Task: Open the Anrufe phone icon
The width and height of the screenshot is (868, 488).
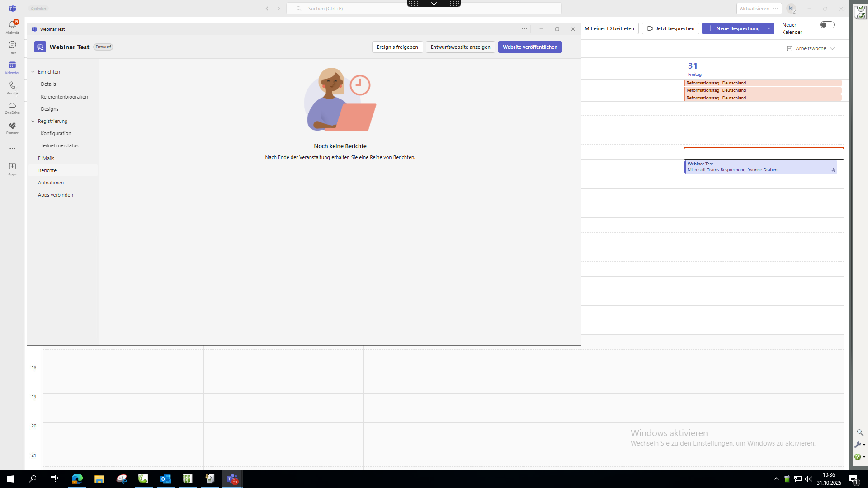Action: tap(12, 88)
